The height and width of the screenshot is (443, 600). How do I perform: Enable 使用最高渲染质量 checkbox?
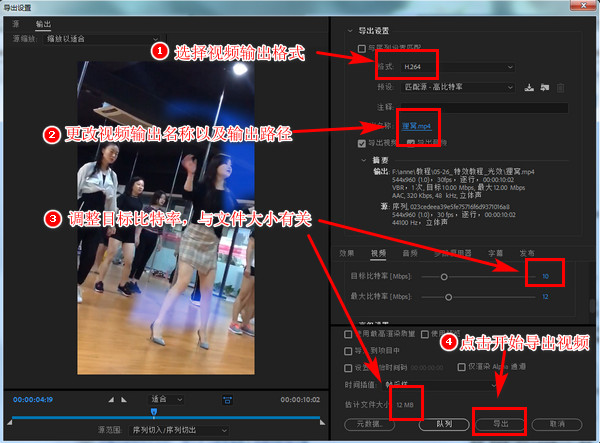pos(348,334)
